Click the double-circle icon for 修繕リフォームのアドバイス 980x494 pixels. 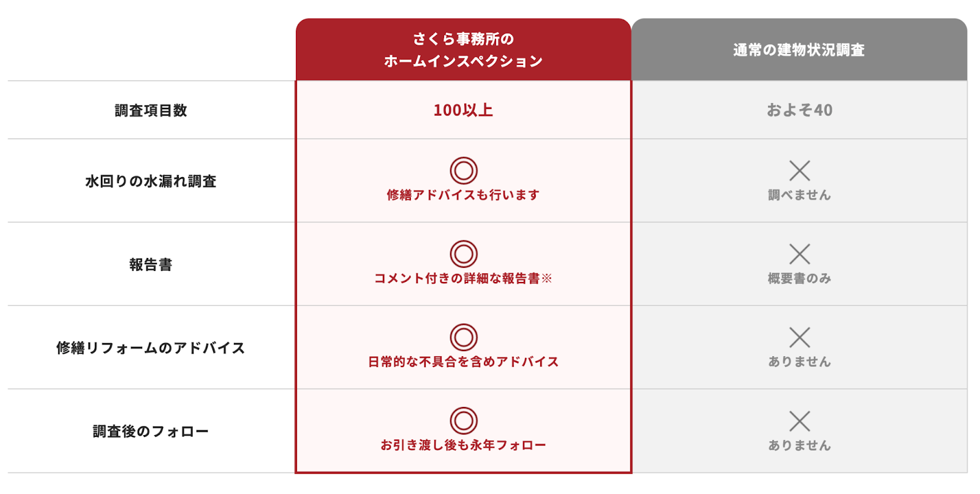[x=464, y=337]
